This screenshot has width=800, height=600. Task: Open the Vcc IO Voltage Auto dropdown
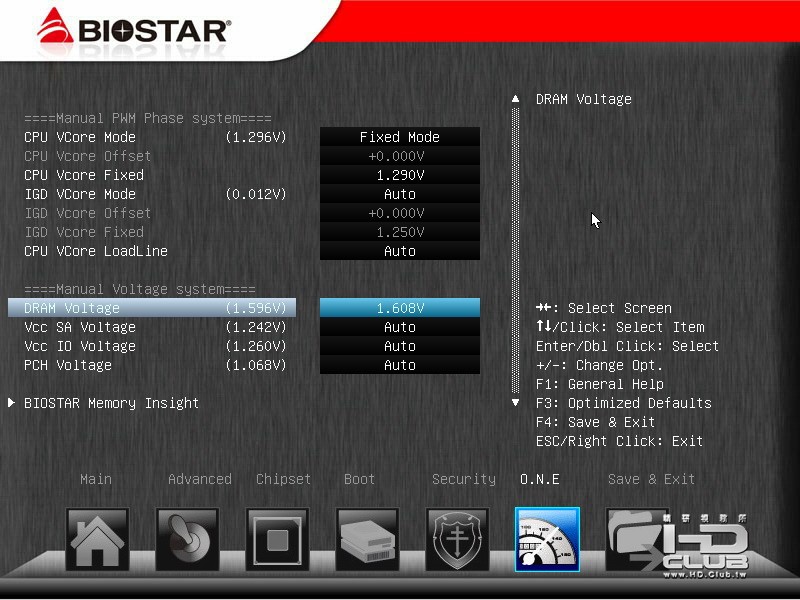pyautogui.click(x=399, y=346)
